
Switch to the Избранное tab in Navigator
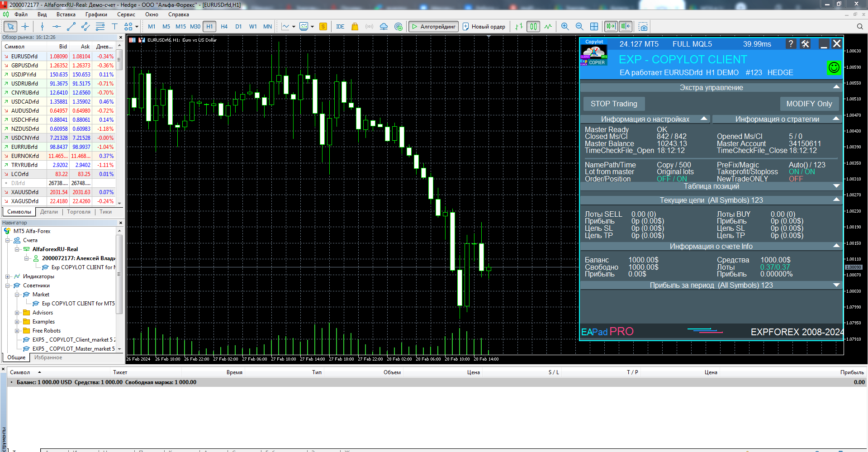coord(48,357)
